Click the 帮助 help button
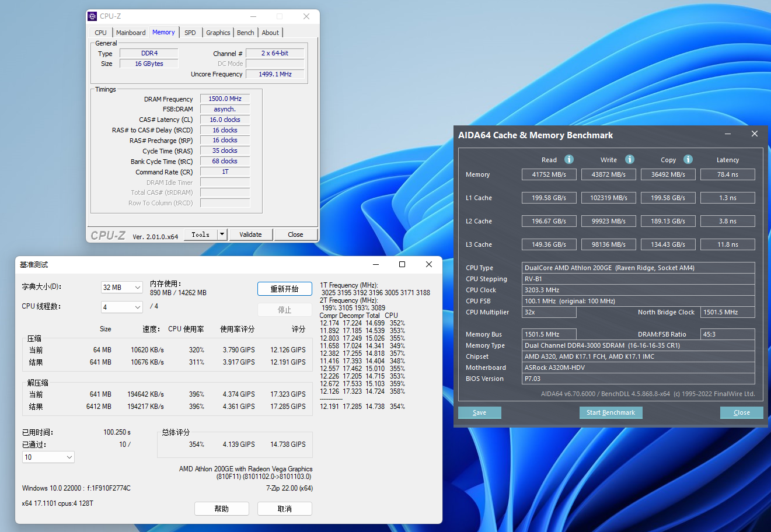This screenshot has height=532, width=771. click(x=222, y=509)
